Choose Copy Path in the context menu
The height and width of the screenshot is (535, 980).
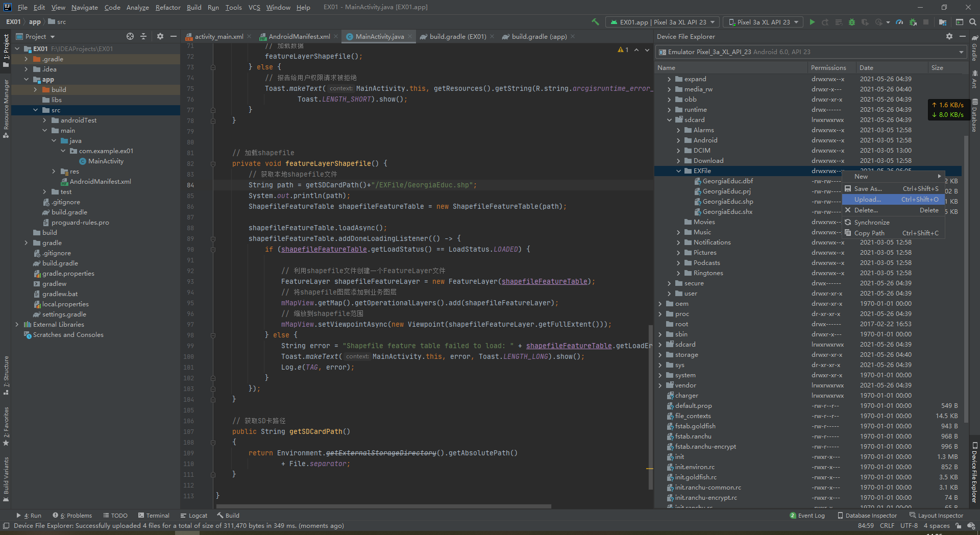(x=893, y=233)
